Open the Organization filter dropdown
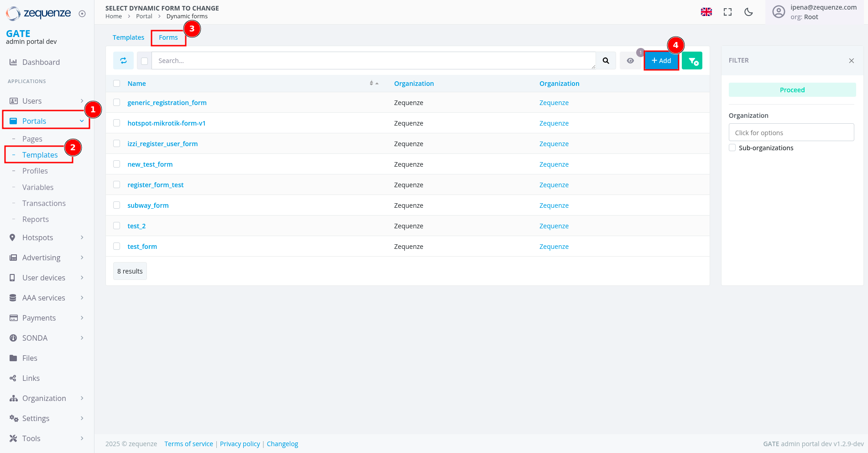868x453 pixels. pos(791,133)
